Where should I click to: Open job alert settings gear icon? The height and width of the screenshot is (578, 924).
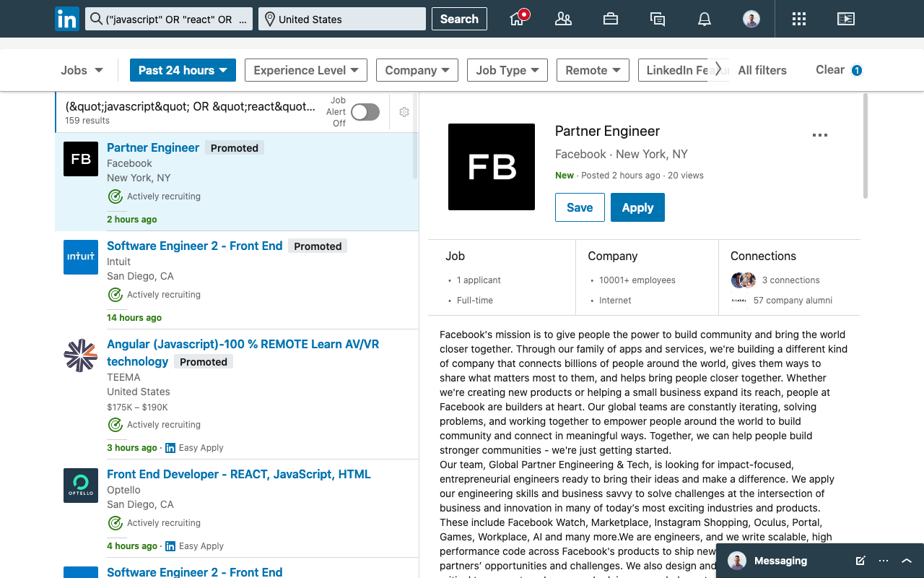click(404, 112)
